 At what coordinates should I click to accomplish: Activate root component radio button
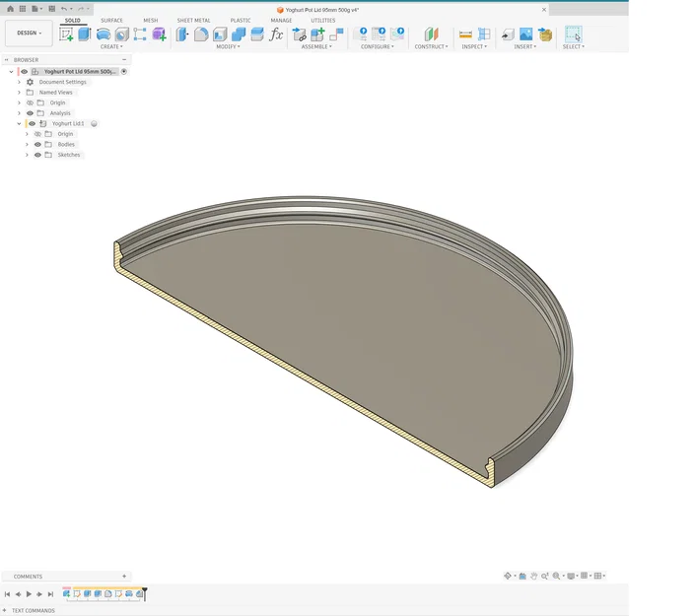tap(124, 71)
